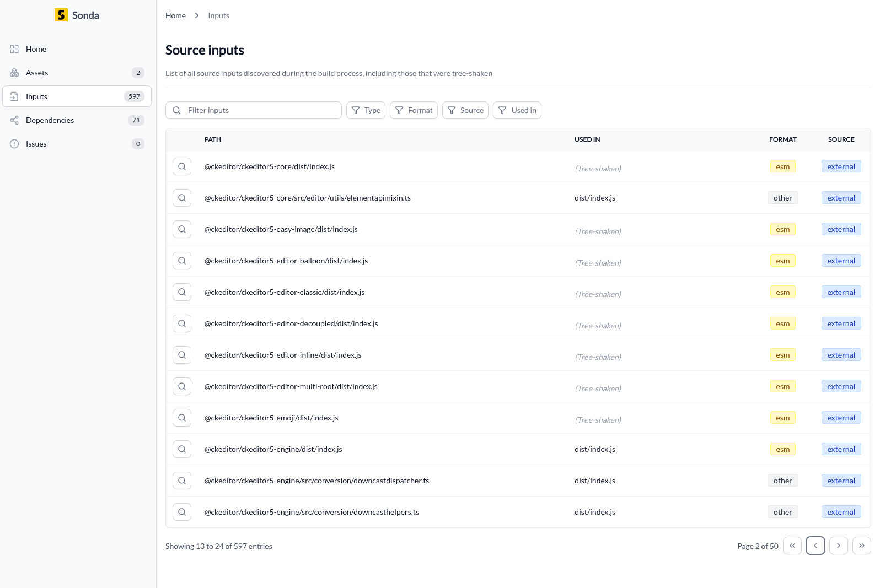Click the Page 2 of 50 indicator

click(x=758, y=546)
